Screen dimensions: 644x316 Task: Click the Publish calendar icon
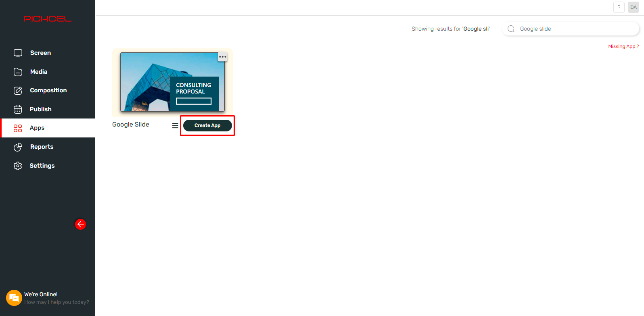(18, 109)
